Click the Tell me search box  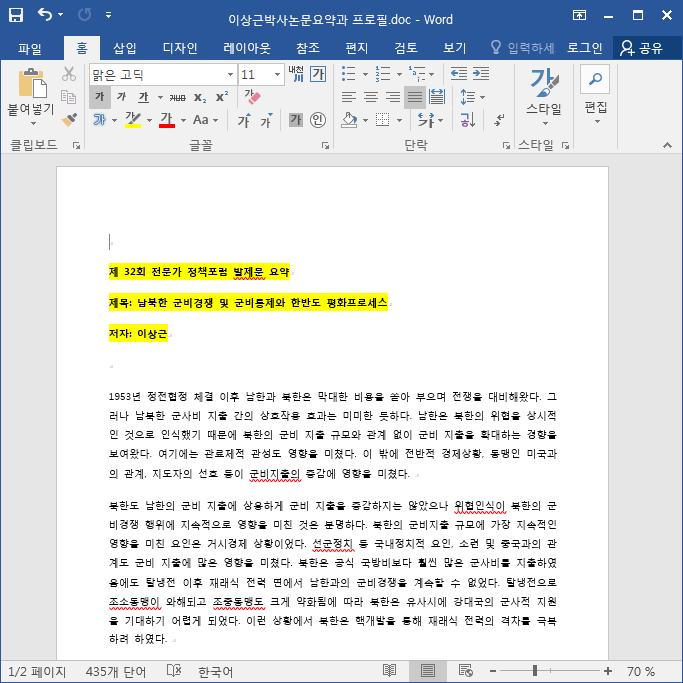pos(523,47)
